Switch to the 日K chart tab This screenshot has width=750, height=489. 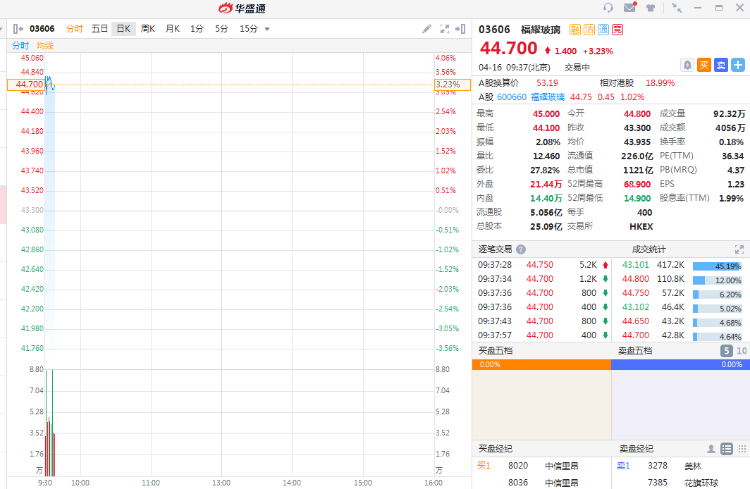(123, 29)
